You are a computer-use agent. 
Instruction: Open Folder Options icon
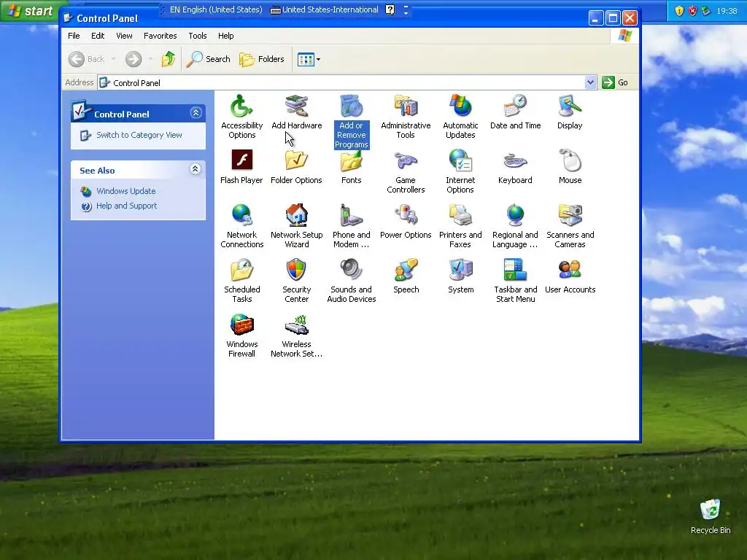[x=296, y=167]
